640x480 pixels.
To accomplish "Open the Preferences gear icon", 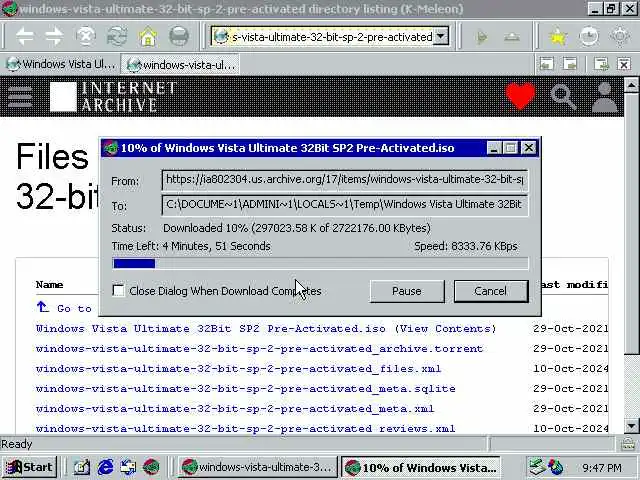I will [x=620, y=37].
